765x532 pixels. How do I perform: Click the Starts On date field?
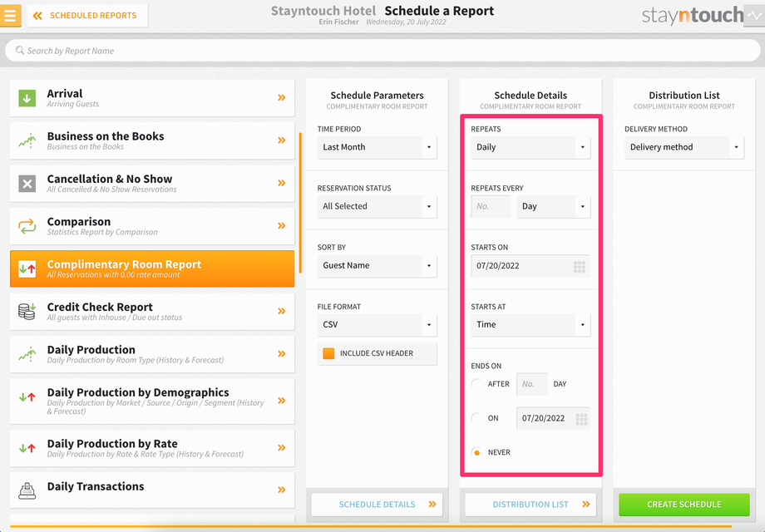tap(531, 266)
